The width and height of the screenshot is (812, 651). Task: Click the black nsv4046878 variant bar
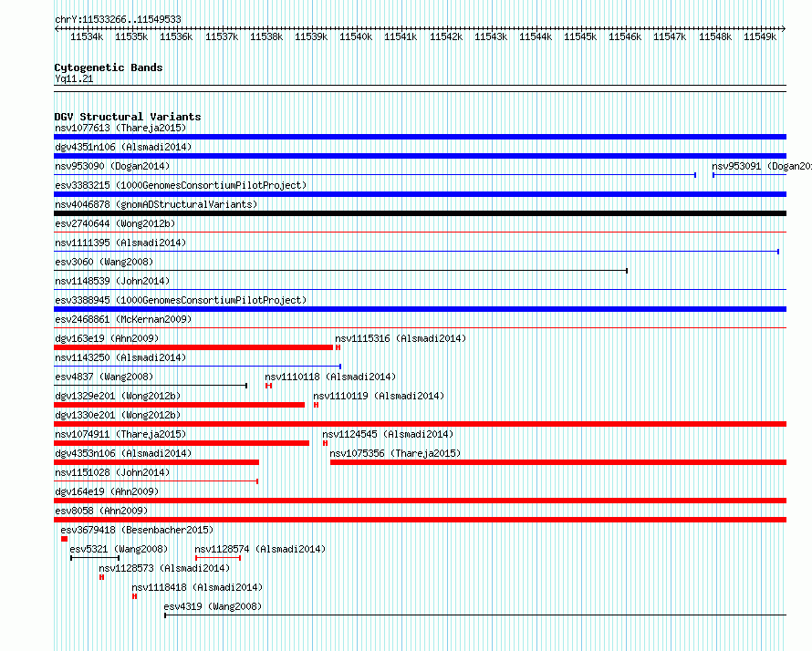tap(420, 213)
